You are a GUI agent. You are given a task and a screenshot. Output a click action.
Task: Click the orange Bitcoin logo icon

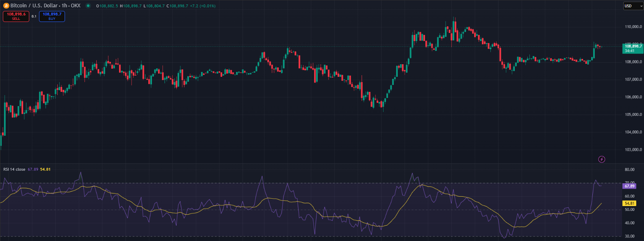6,6
